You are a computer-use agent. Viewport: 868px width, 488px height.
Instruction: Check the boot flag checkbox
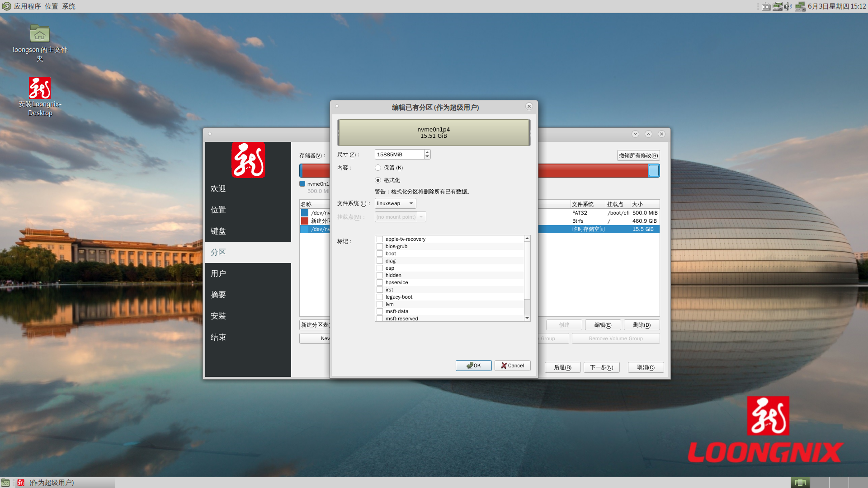pyautogui.click(x=380, y=253)
